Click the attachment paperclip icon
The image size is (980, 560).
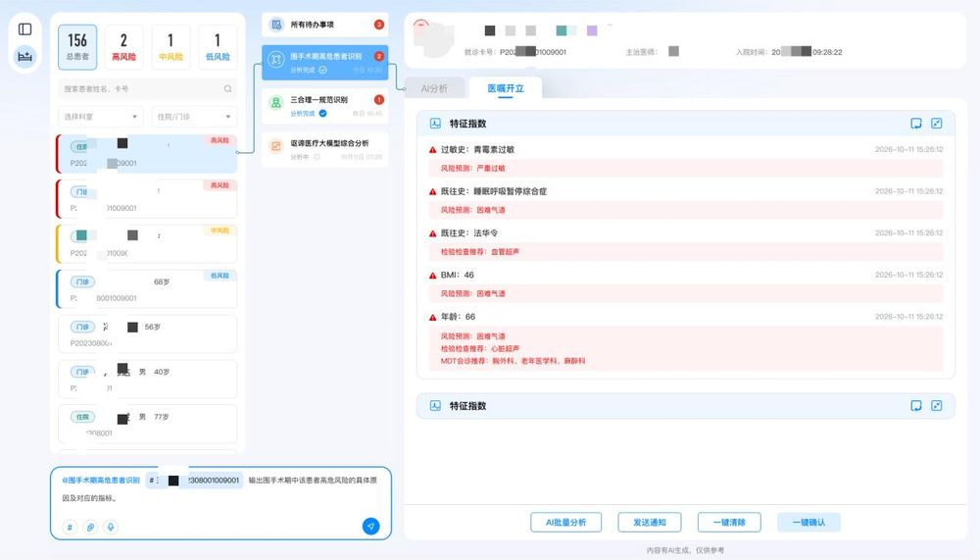(x=90, y=527)
